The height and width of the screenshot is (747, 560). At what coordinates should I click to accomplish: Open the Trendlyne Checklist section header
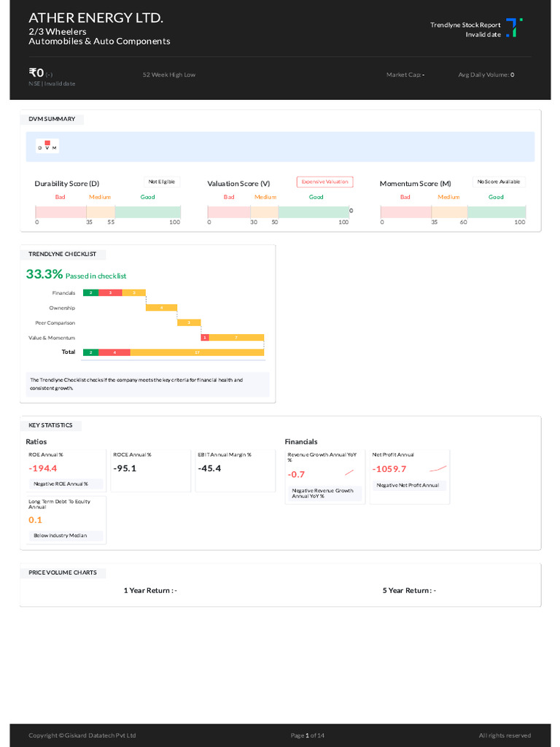coord(62,254)
